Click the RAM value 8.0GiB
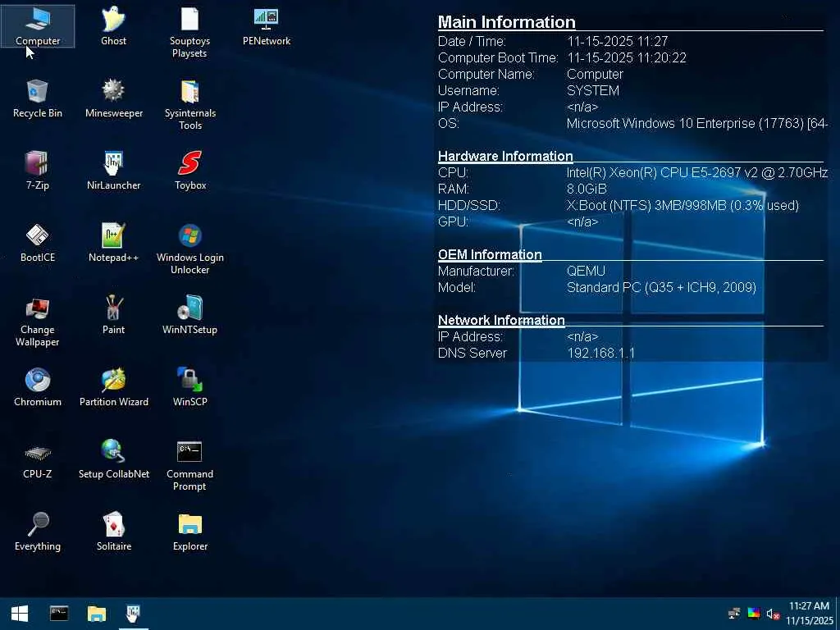Viewport: 840px width, 630px height. point(587,189)
